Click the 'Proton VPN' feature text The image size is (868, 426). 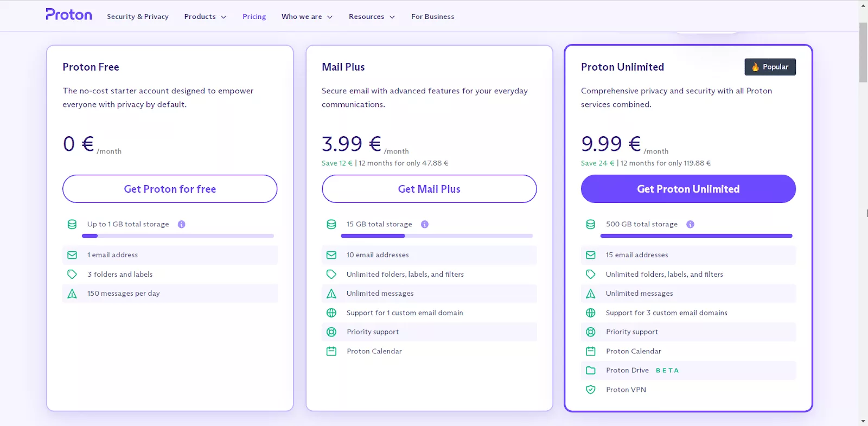coord(626,390)
